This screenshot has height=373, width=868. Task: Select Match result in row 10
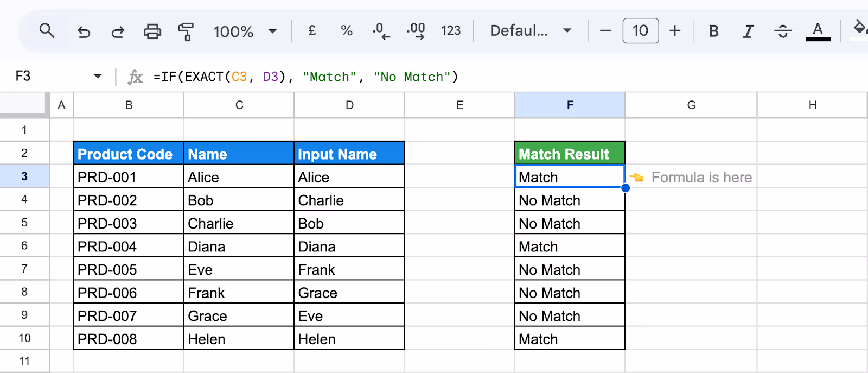click(x=570, y=339)
